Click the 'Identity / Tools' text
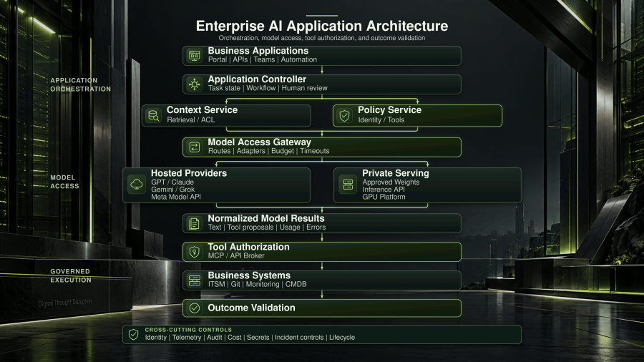 tap(381, 120)
